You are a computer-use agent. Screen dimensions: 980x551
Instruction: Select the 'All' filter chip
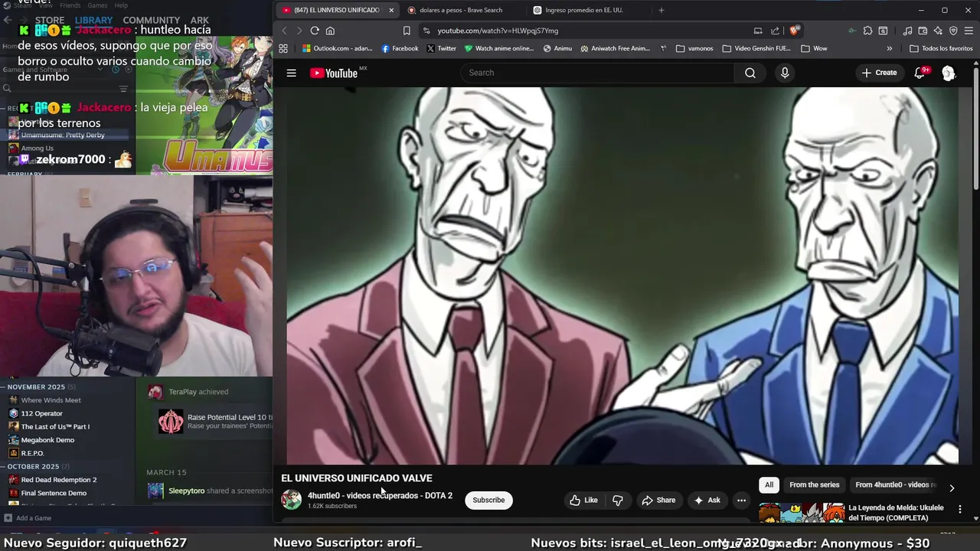769,484
